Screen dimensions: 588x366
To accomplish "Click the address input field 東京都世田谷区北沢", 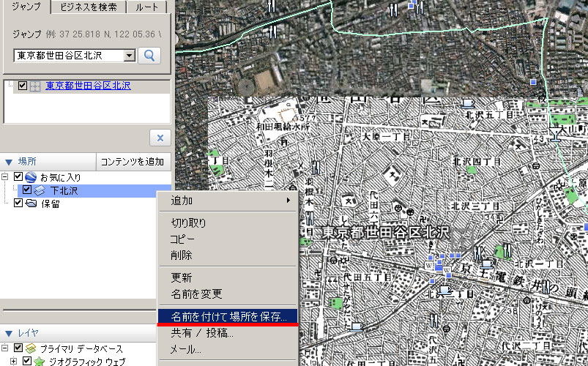I will coord(70,56).
